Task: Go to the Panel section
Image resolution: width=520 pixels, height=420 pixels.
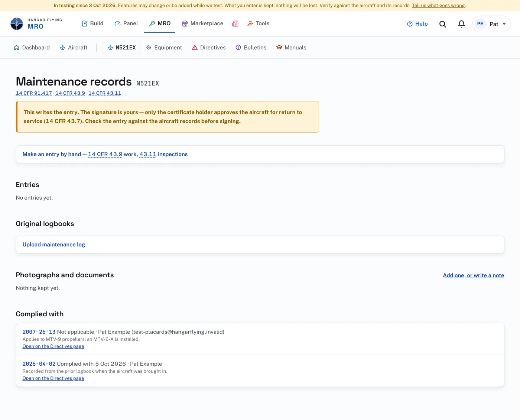Action: pos(126,23)
